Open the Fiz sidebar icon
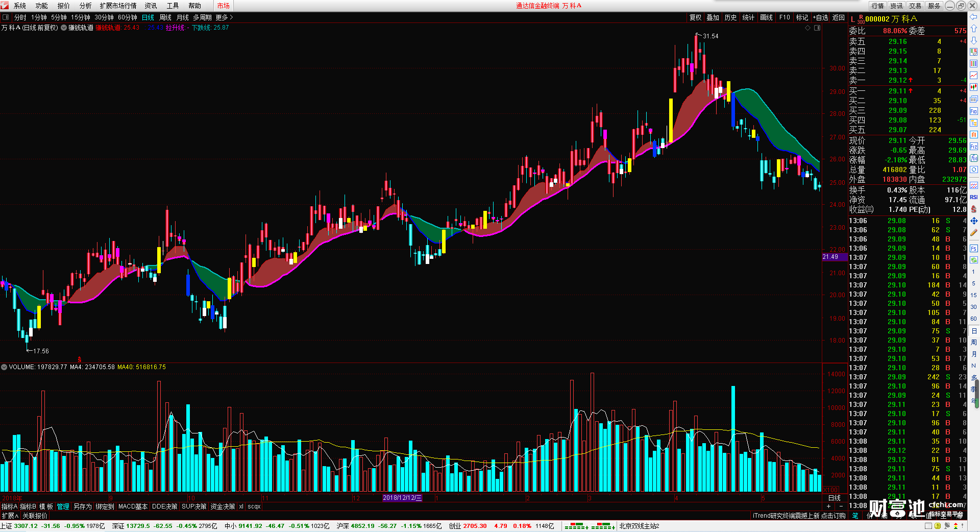 [x=974, y=147]
